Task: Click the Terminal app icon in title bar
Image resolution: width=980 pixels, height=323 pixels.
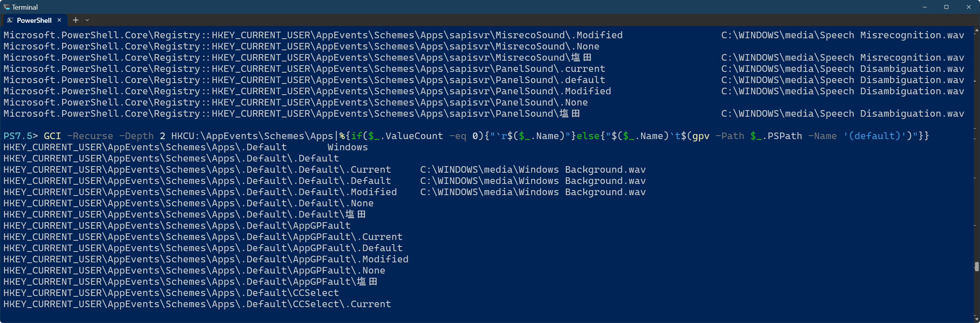Action: 6,7
